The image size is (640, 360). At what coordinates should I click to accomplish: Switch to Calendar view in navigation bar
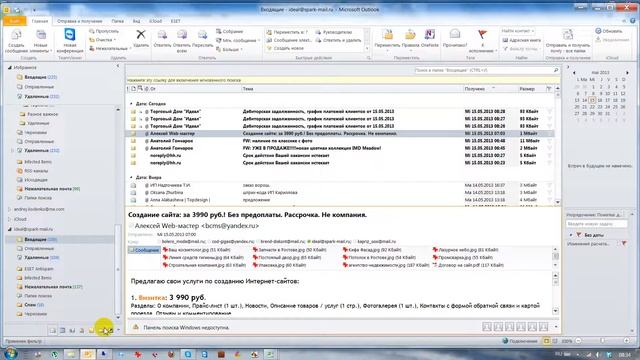(62, 330)
